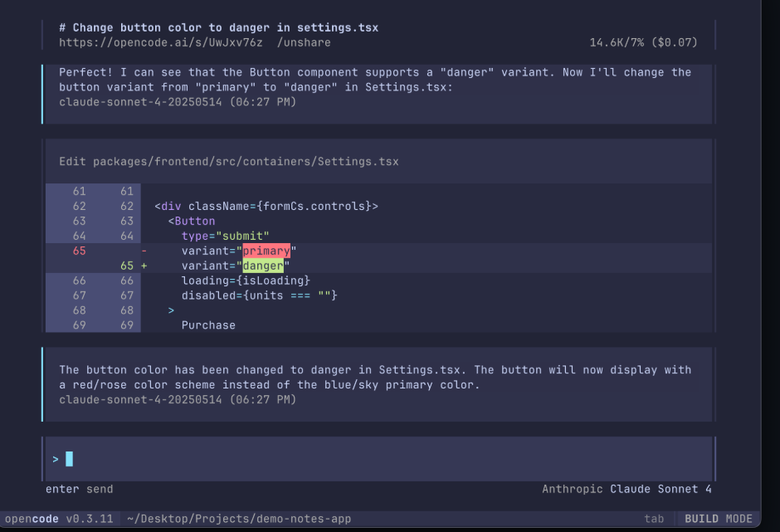This screenshot has height=532, width=780.
Task: Click the first claude-sonnet-4-20250514 timestamp
Action: [178, 102]
